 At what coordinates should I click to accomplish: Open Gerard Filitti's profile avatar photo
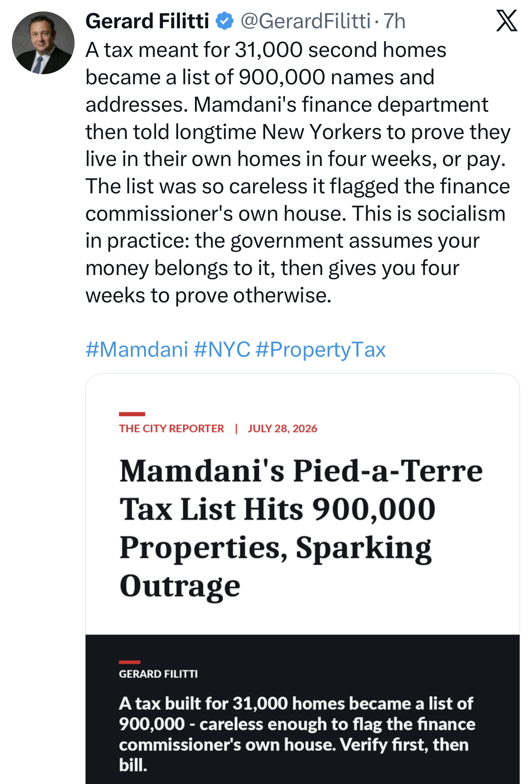coord(43,43)
